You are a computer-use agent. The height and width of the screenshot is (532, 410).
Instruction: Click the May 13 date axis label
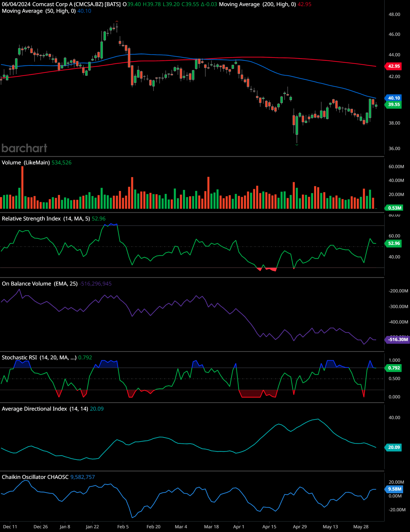(330, 527)
